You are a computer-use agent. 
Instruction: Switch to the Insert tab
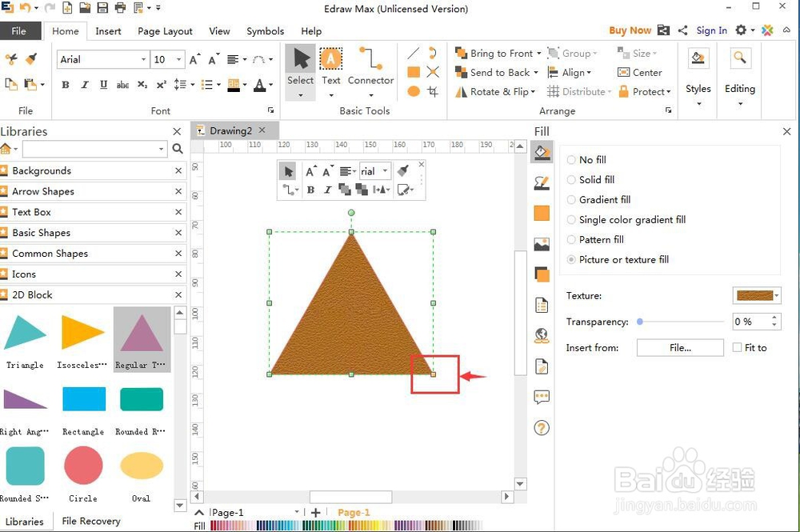108,31
